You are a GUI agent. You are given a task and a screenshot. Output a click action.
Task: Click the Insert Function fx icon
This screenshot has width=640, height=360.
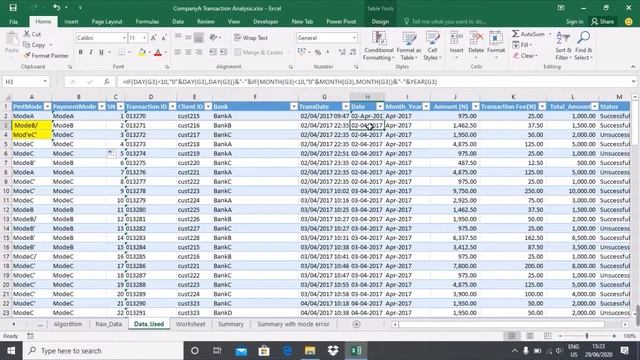pos(107,82)
